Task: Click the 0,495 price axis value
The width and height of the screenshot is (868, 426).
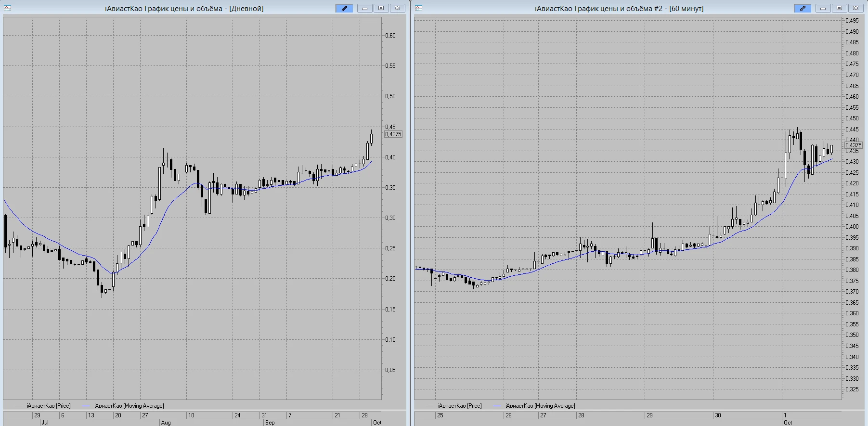Action: (852, 21)
